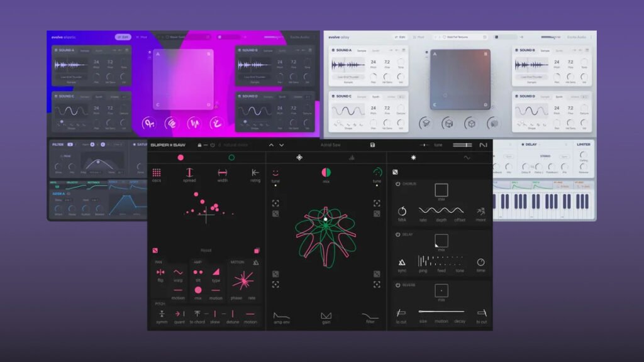Go to next preset with down chevron

click(x=281, y=145)
